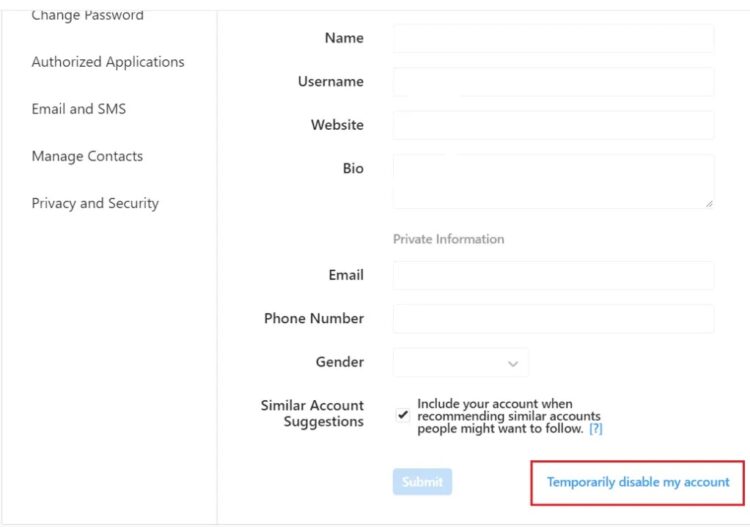Image resolution: width=750 pixels, height=527 pixels.
Task: Grab the Bio textarea resize handle
Action: click(x=709, y=204)
